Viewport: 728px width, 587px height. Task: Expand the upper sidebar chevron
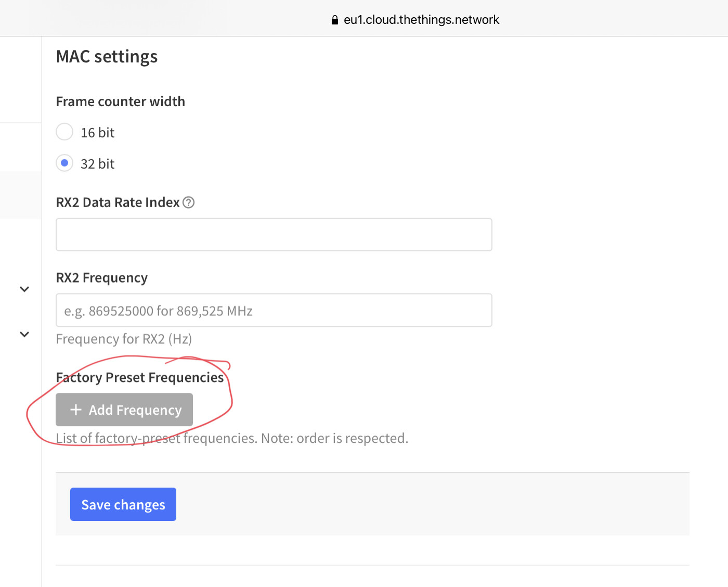tap(24, 289)
